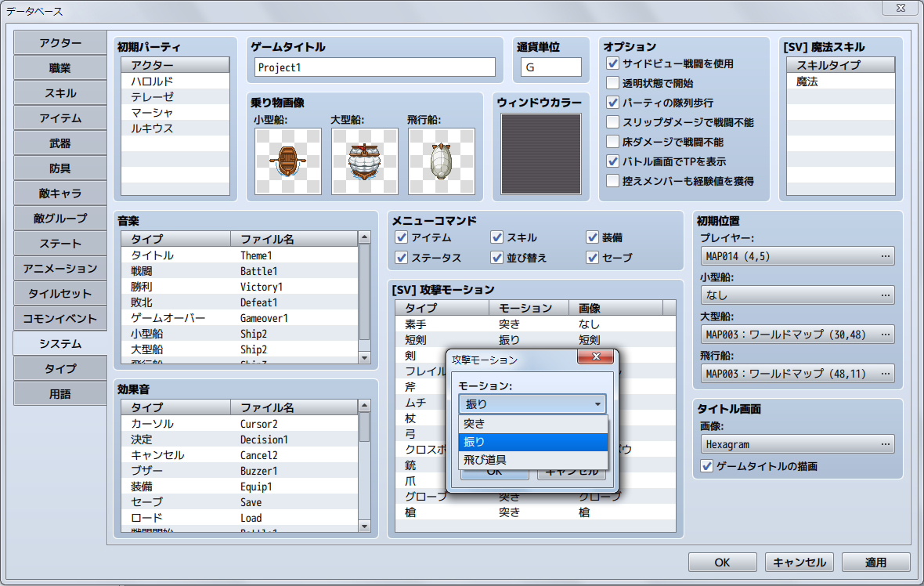
Task: Choose the small boat vehicle image
Action: (287, 161)
